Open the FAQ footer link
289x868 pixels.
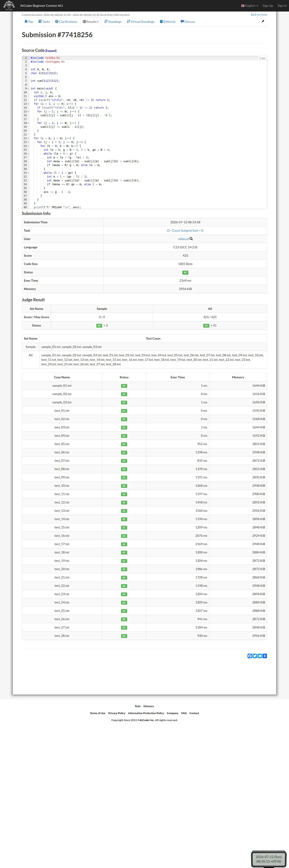tap(184, 713)
